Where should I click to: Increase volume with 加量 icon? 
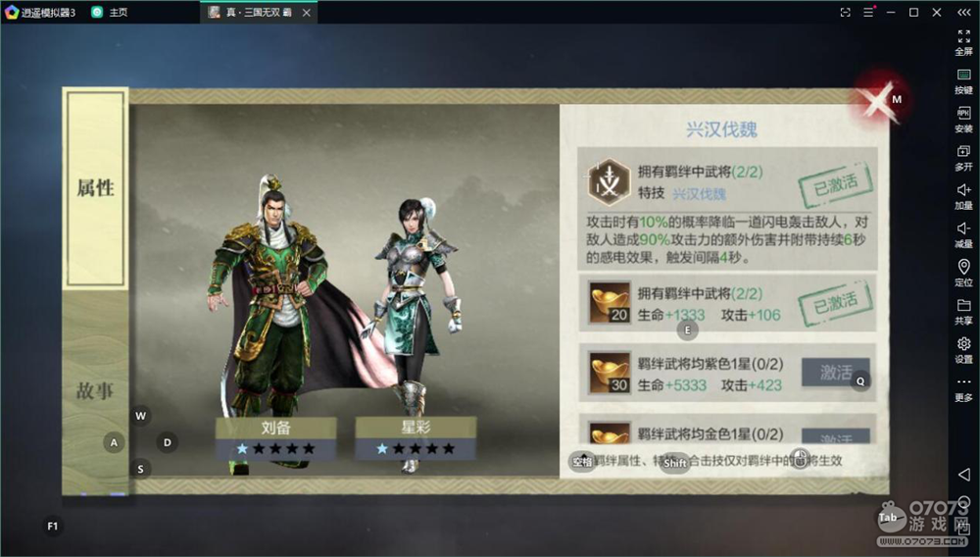pos(963,197)
